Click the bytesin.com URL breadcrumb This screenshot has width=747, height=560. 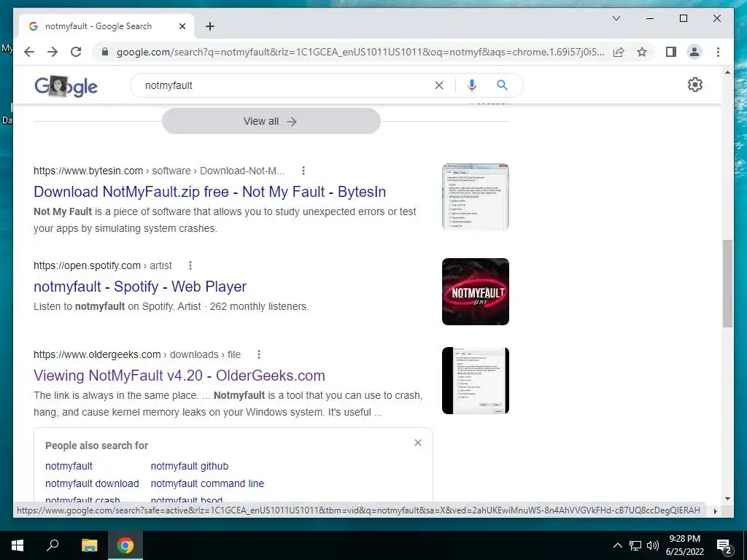tap(159, 171)
